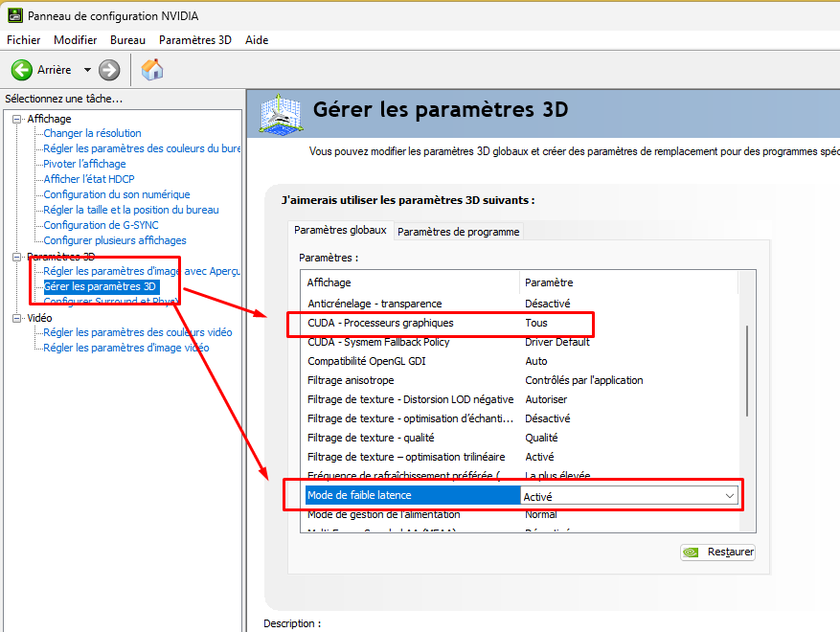Go to the home page via house icon

tap(152, 70)
